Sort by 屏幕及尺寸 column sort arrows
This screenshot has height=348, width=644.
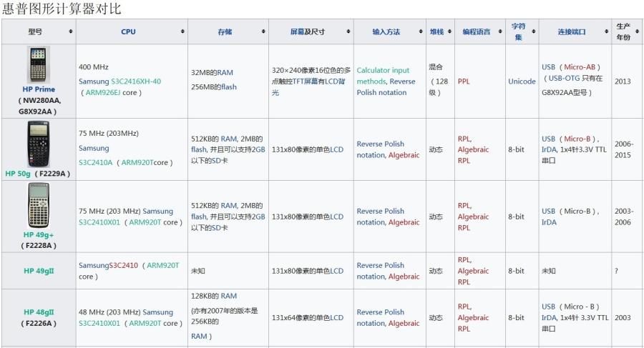pyautogui.click(x=348, y=31)
